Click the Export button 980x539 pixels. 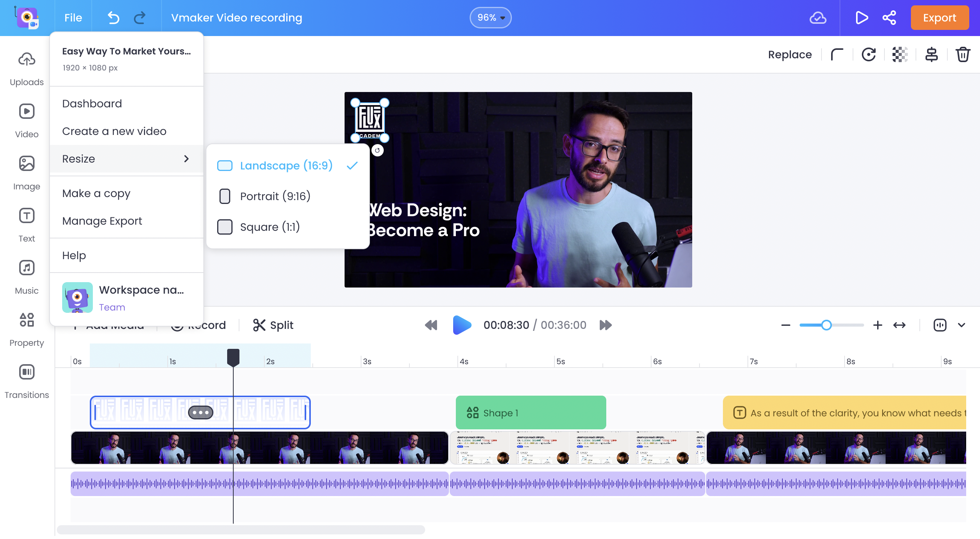[939, 18]
